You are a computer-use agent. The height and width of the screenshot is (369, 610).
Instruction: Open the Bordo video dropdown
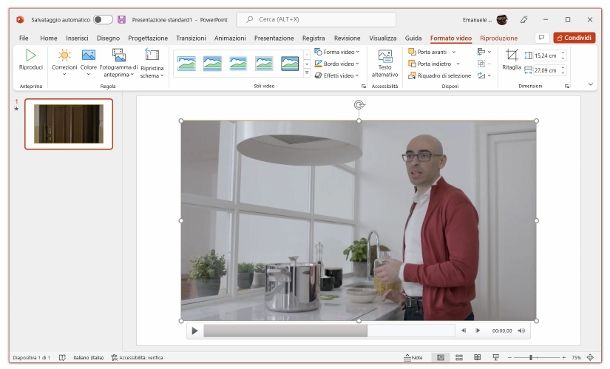(x=337, y=63)
